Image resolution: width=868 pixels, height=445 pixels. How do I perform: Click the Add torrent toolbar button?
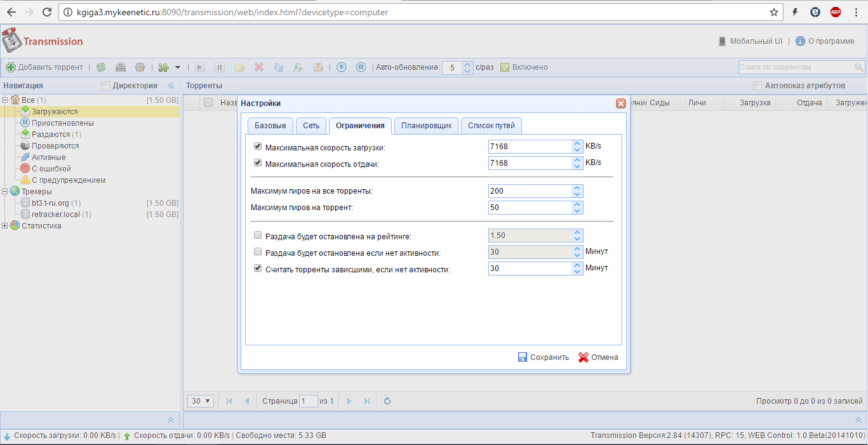tap(44, 67)
